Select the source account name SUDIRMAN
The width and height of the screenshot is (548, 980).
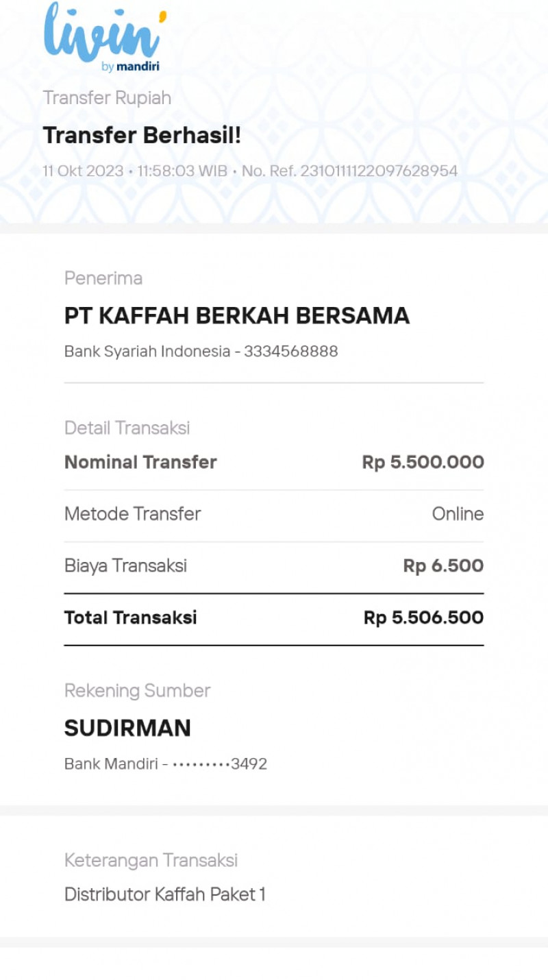click(x=127, y=728)
